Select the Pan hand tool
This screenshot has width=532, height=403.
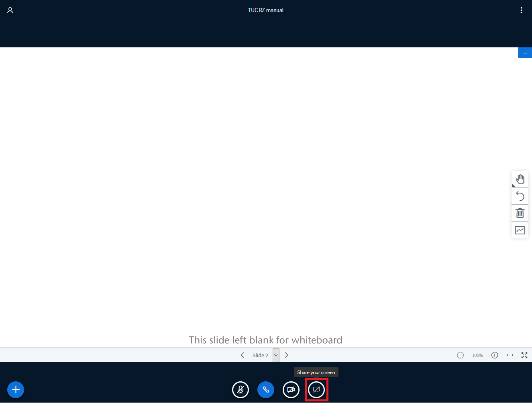[x=520, y=179]
